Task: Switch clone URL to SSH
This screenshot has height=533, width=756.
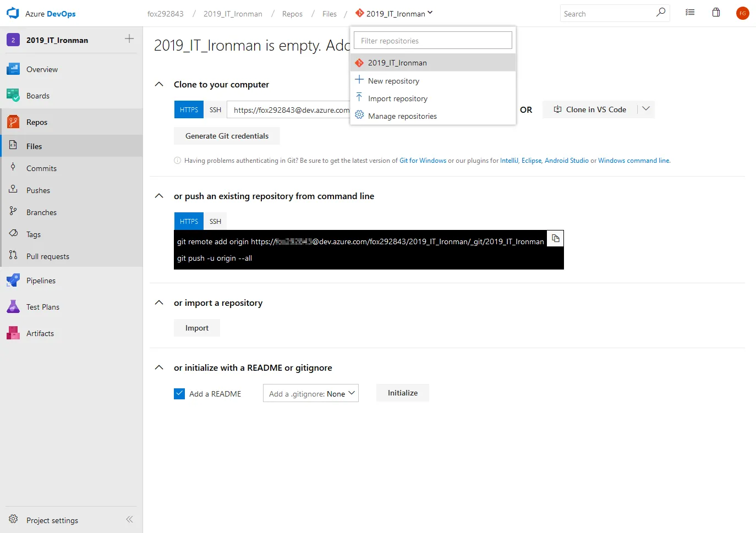Action: pos(215,110)
